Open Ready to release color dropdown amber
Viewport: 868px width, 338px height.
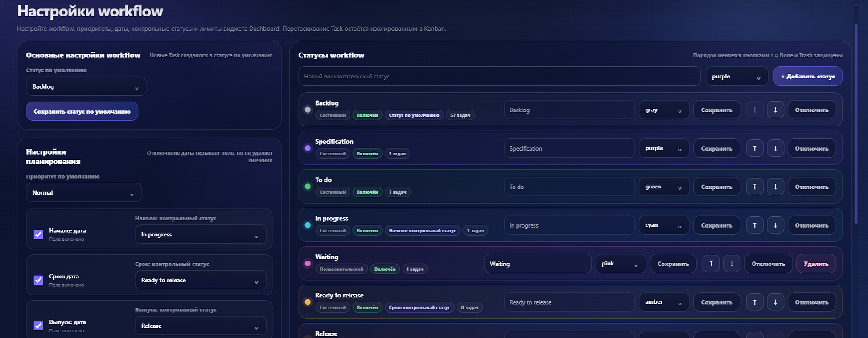point(664,302)
